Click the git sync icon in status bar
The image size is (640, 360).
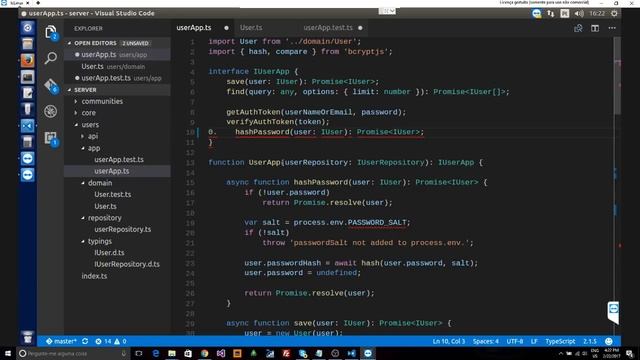click(x=85, y=341)
